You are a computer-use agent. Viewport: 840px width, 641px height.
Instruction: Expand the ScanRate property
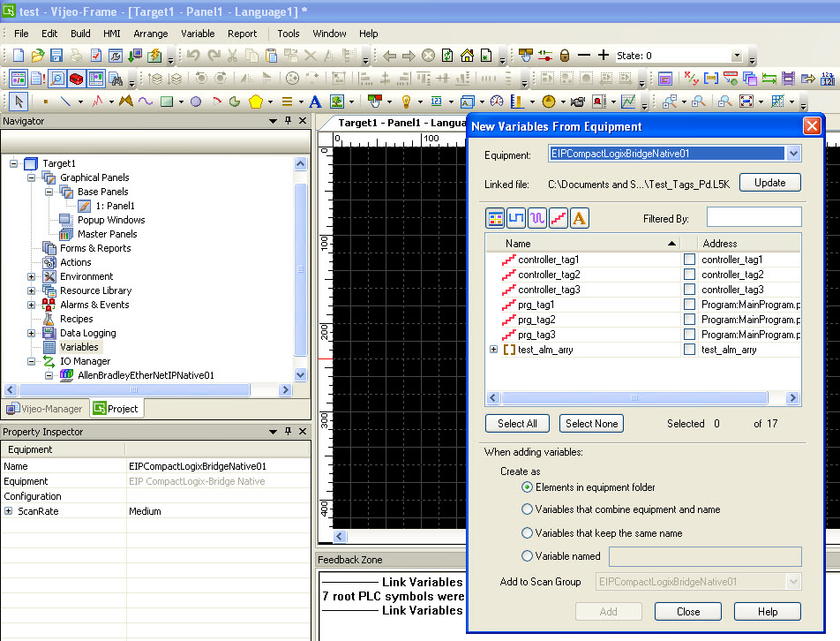pyautogui.click(x=9, y=510)
